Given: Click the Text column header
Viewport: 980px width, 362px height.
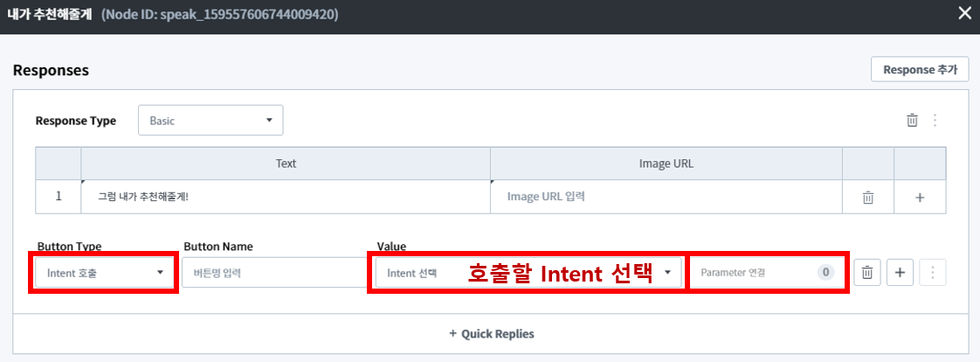Looking at the screenshot, I should tap(286, 164).
